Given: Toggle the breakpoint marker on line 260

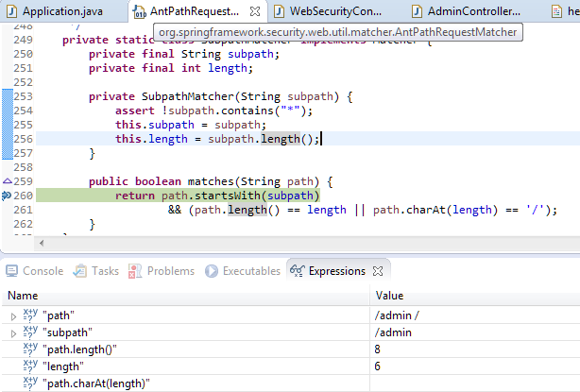Looking at the screenshot, I should click(6, 196).
